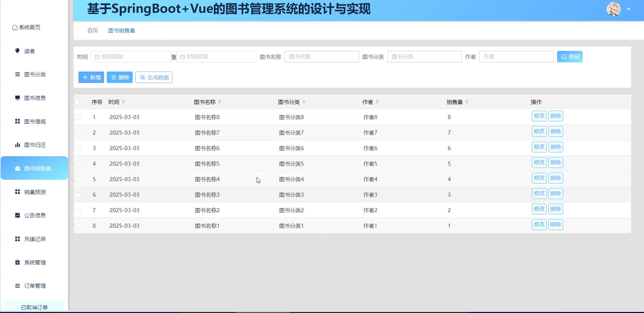The height and width of the screenshot is (313, 644).
Task: Click the 作者 search input field
Action: (x=516, y=57)
